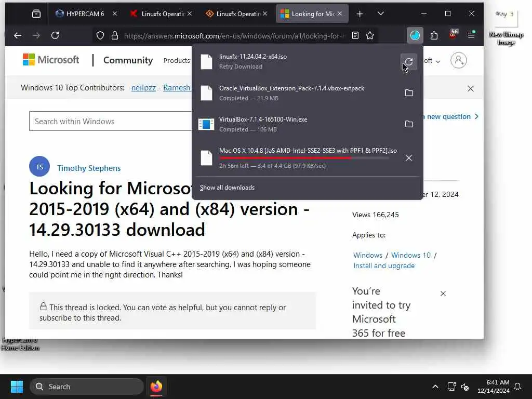Open the notifications bell icon
Image resolution: width=532 pixels, height=399 pixels.
pos(518,387)
